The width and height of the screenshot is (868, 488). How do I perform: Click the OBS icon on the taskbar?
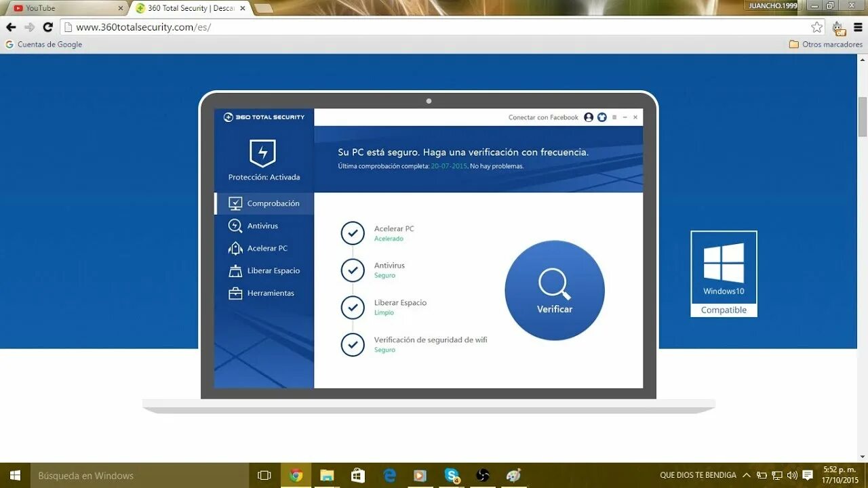point(483,475)
